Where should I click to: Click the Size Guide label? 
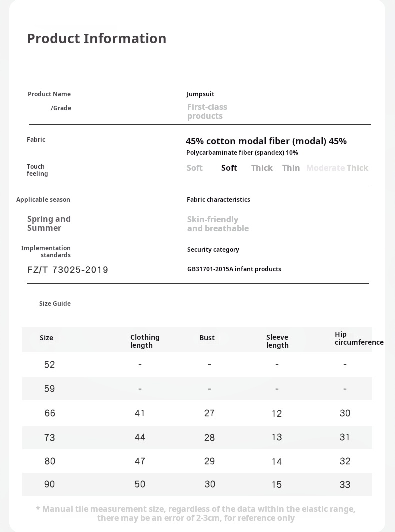(55, 304)
